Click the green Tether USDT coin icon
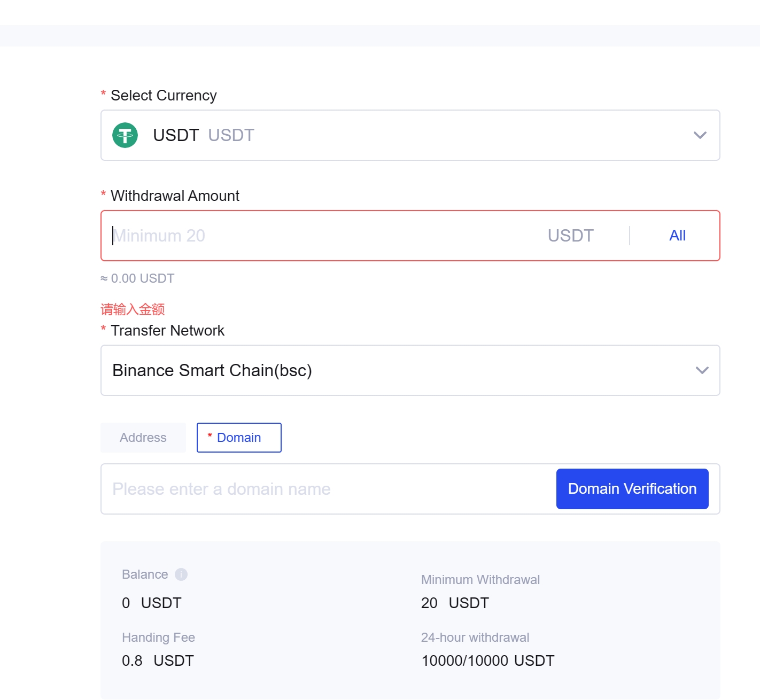 tap(125, 135)
